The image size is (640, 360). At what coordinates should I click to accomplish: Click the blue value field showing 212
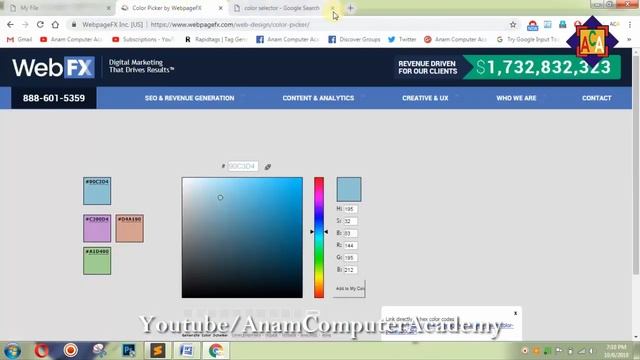pos(351,270)
